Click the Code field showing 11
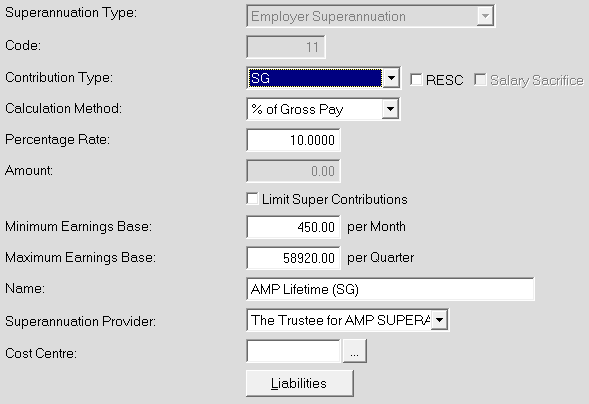The height and width of the screenshot is (404, 589). (286, 47)
